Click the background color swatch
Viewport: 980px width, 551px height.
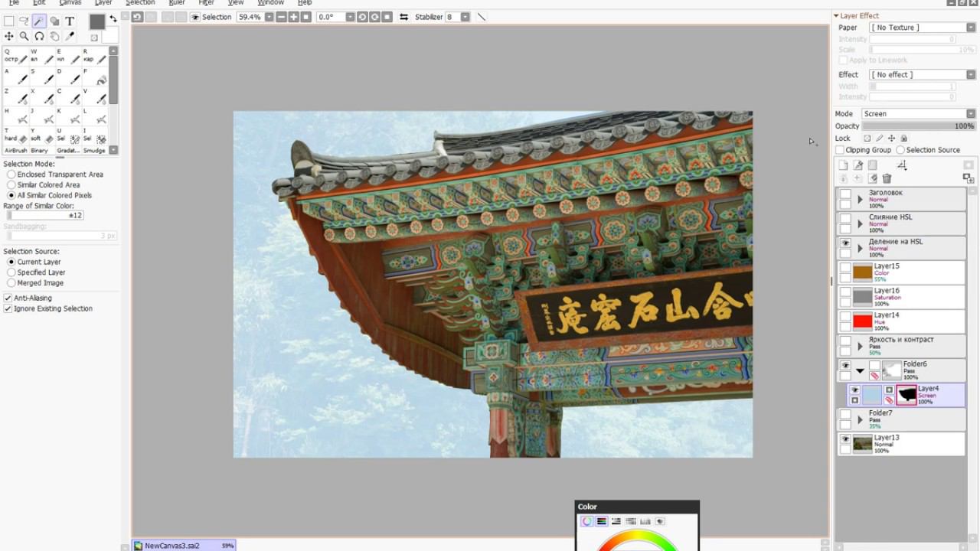pyautogui.click(x=111, y=35)
